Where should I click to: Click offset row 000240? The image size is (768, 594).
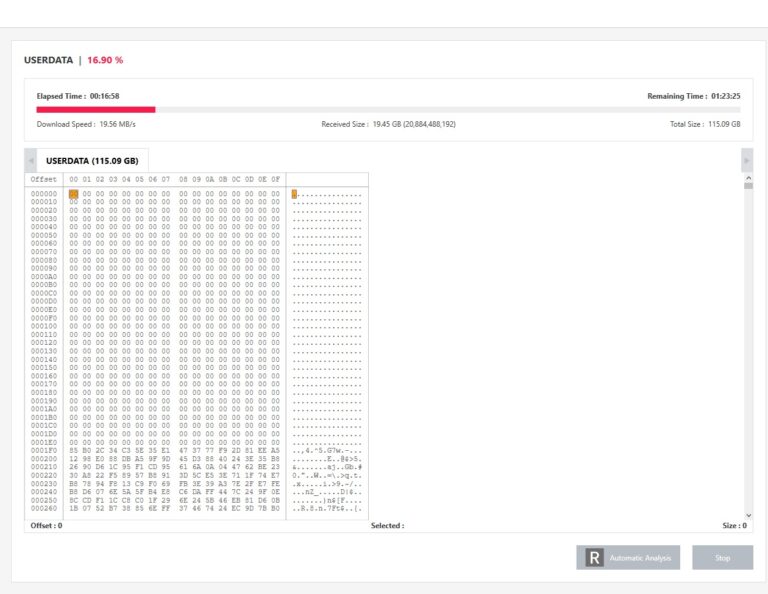coord(44,492)
